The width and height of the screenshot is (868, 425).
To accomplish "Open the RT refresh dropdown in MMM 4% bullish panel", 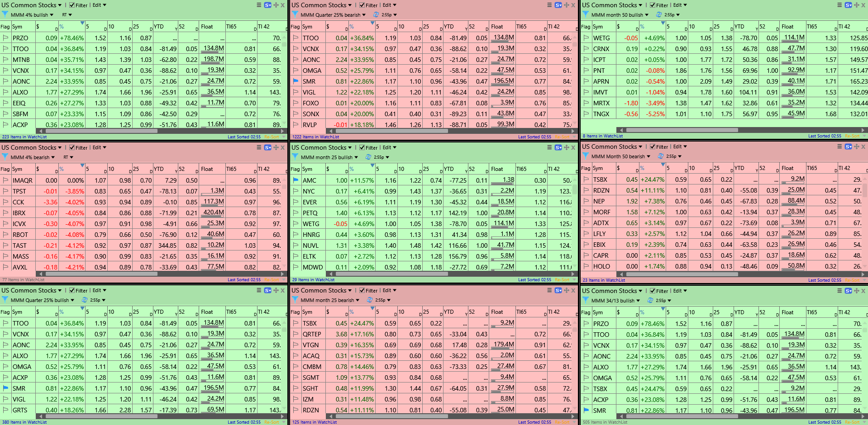I will coord(67,15).
